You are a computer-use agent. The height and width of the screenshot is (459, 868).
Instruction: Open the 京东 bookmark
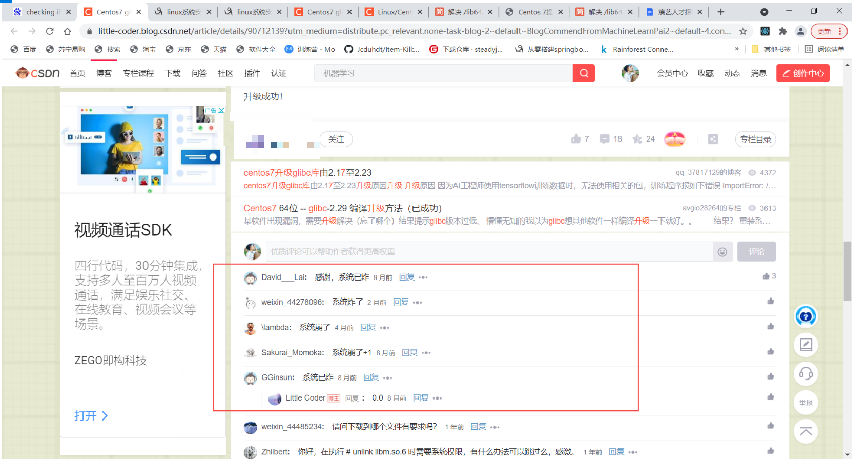(x=178, y=49)
